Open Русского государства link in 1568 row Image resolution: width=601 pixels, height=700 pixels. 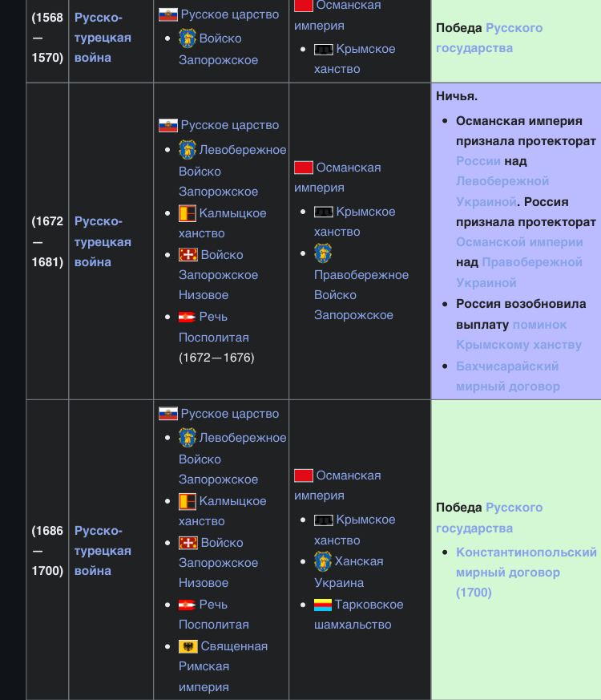(490, 38)
